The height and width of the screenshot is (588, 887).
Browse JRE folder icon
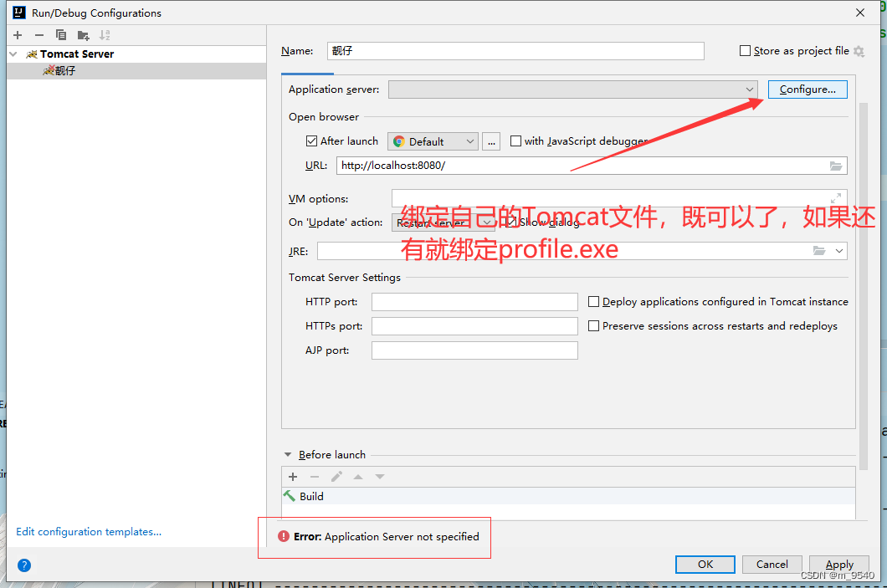pos(819,250)
